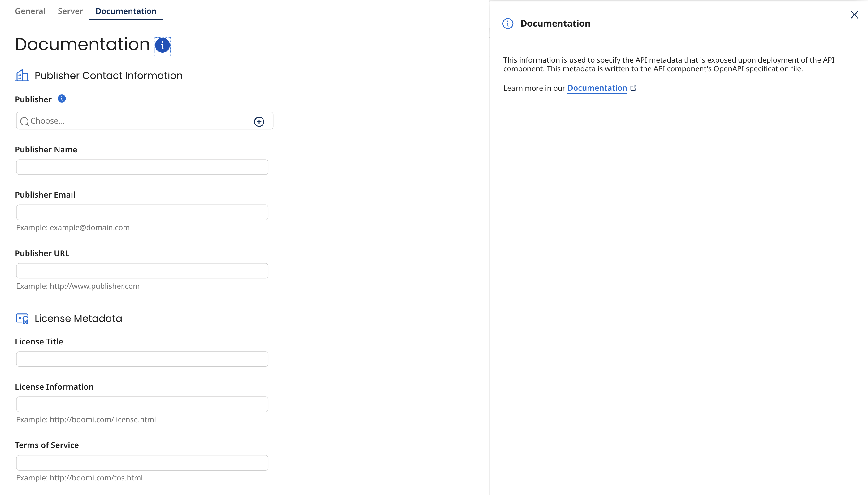868x495 pixels.
Task: Click the plus icon to add a Publisher
Action: click(259, 121)
